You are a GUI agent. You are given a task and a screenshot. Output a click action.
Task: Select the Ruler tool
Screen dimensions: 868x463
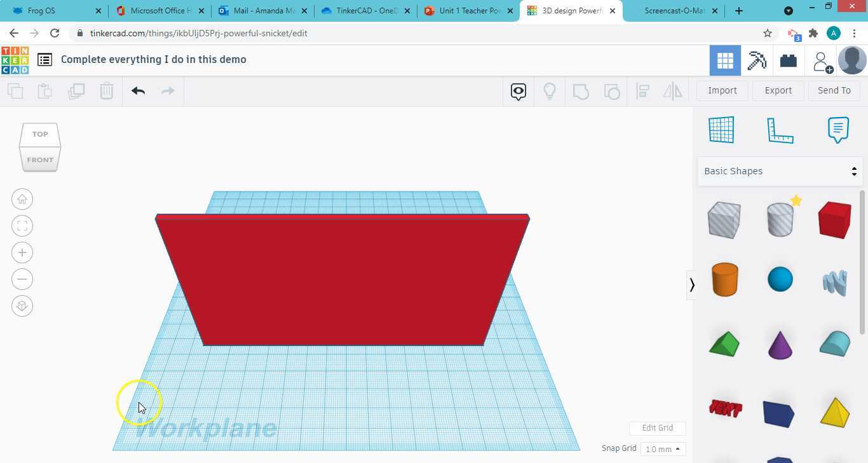click(780, 129)
